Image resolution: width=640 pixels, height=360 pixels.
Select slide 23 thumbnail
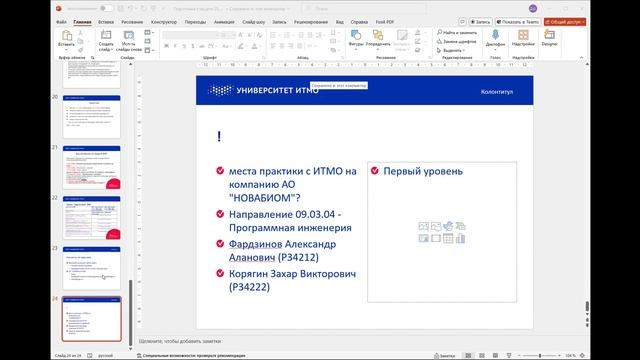91,268
